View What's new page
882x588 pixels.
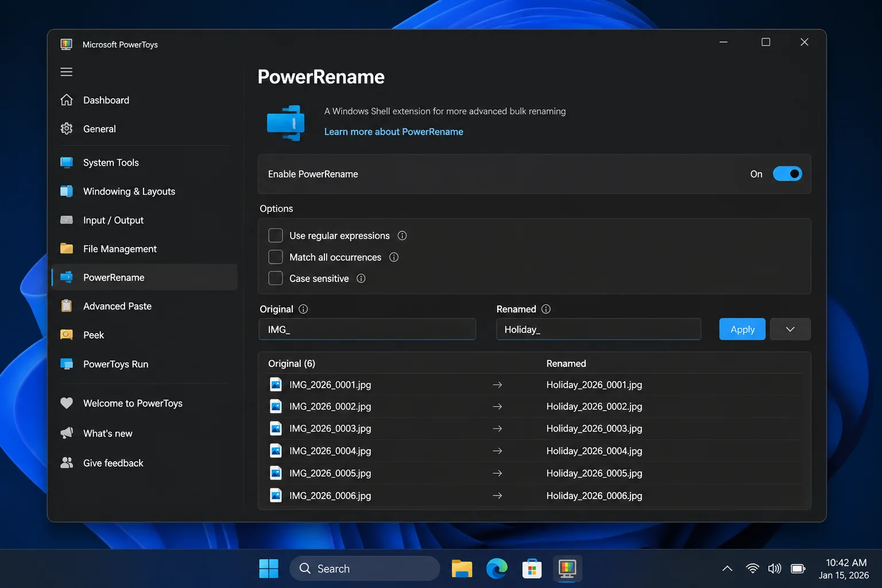(x=144, y=433)
